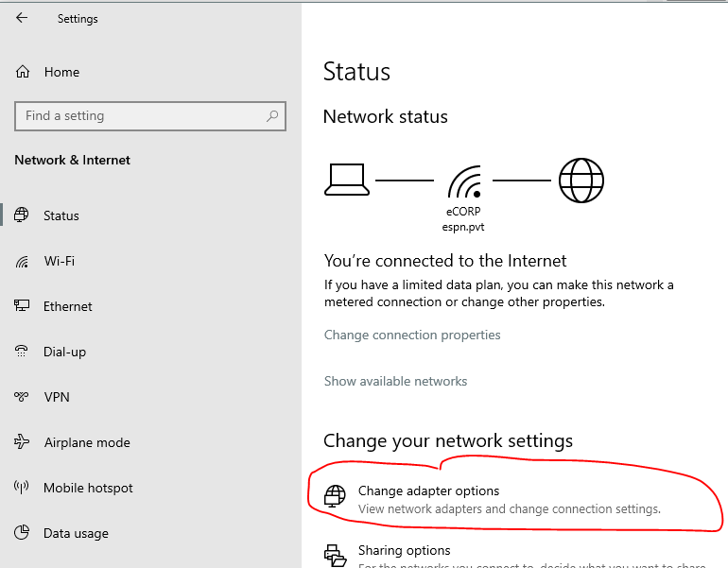Click the Home icon in the sidebar
Image resolution: width=728 pixels, height=568 pixels.
point(23,72)
